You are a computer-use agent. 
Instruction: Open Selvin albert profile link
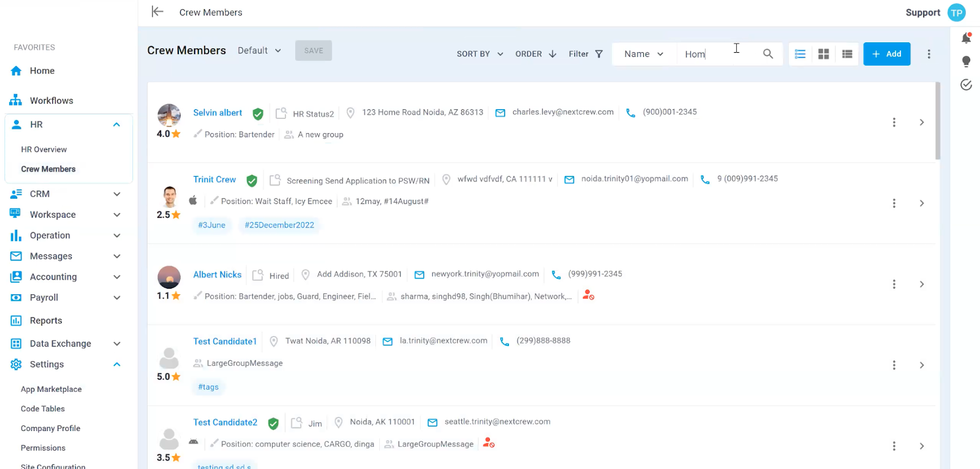click(x=217, y=113)
